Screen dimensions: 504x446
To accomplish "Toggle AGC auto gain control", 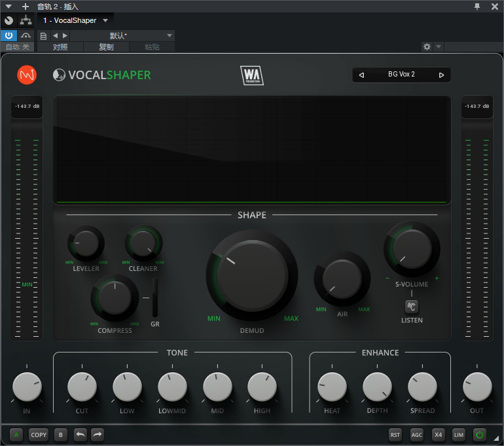I will (416, 435).
